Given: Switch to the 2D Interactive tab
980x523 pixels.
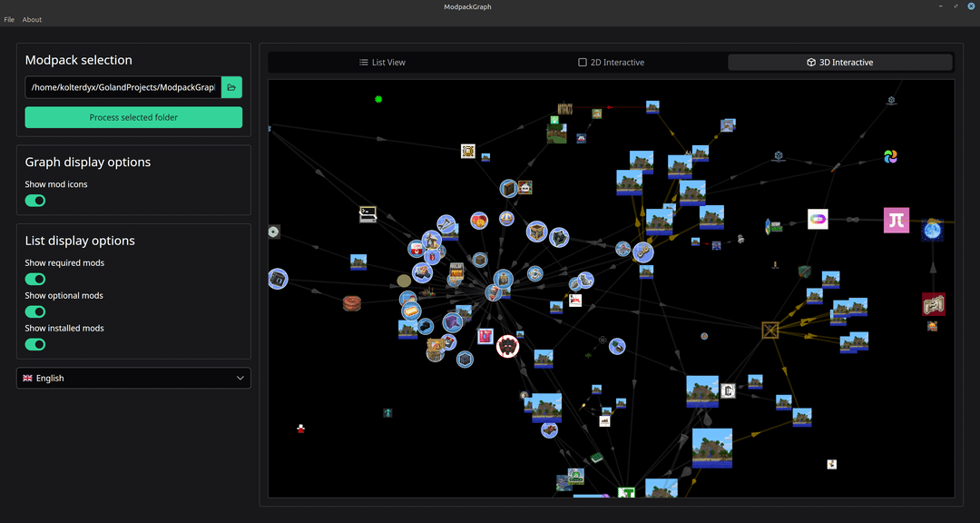Looking at the screenshot, I should (611, 63).
